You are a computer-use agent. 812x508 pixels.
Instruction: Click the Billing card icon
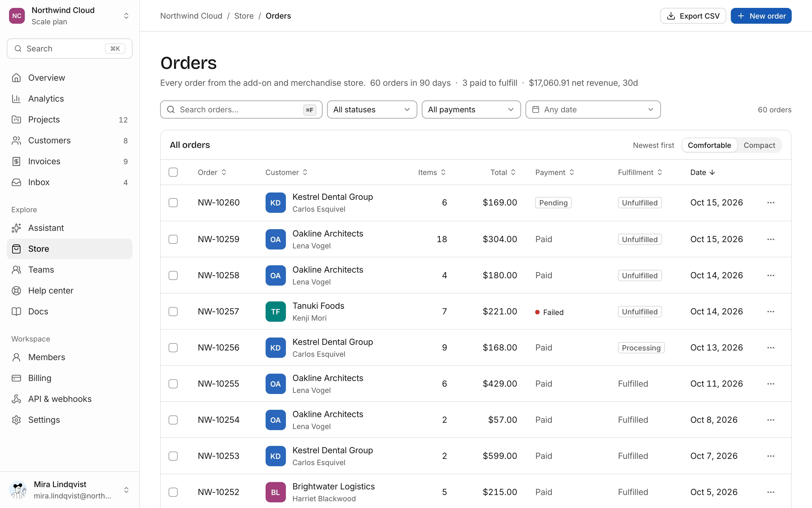tap(16, 378)
